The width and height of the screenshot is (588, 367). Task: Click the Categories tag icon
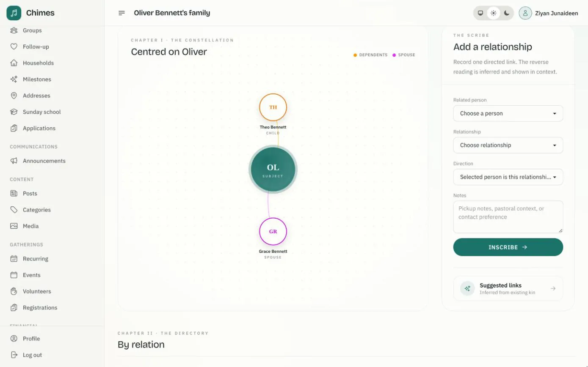[14, 210]
